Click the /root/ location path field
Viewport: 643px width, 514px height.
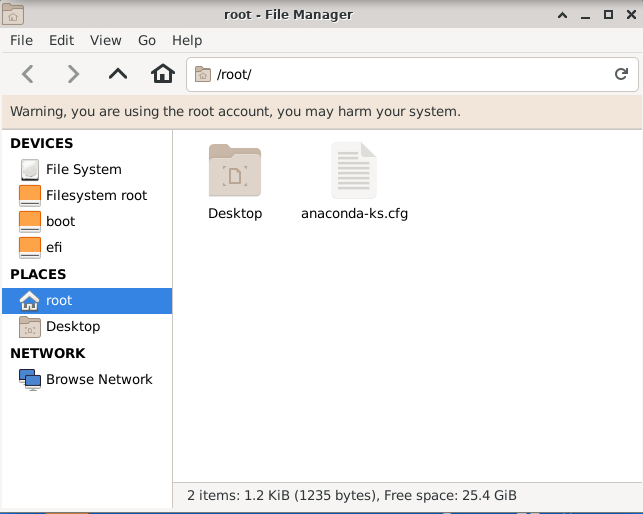click(400, 74)
